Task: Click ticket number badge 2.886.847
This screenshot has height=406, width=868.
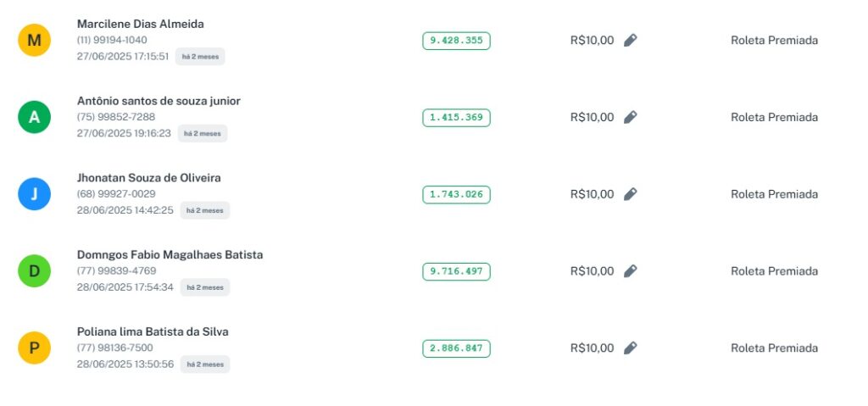Action: coord(456,348)
